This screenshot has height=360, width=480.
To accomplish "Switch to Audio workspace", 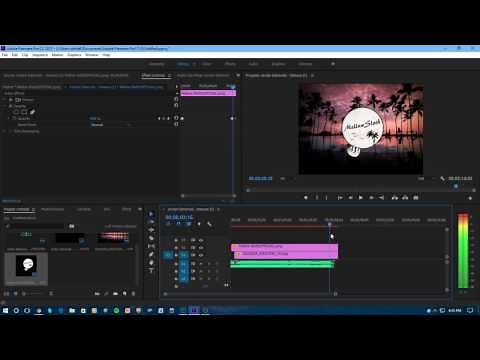I will 253,64.
